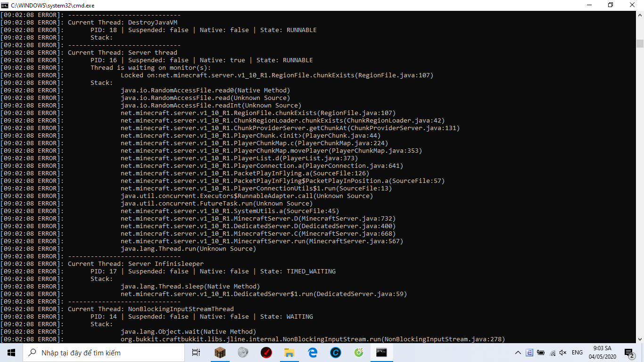Click the 'PlayerList.d' stack line
The height and width of the screenshot is (362, 644).
point(239,158)
